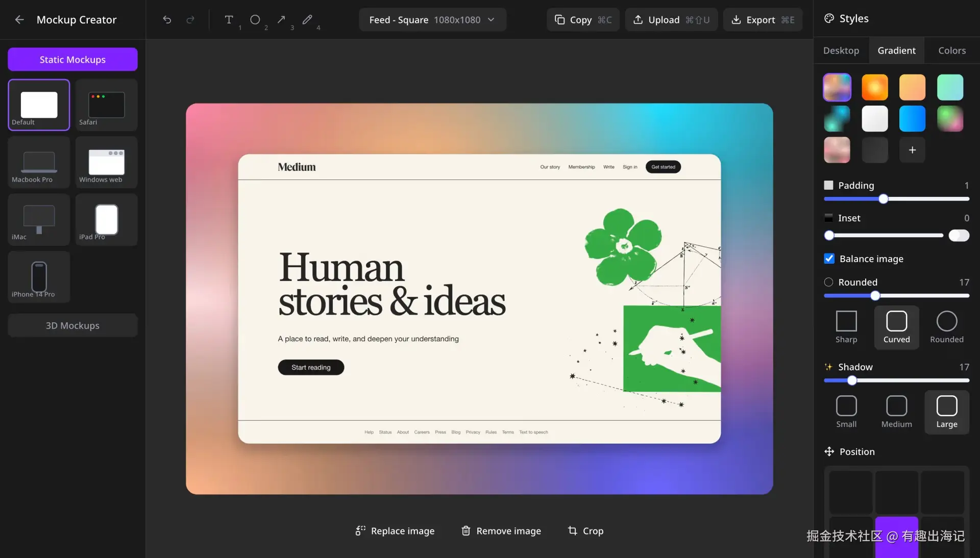The width and height of the screenshot is (980, 558).
Task: Click the plus icon to add gradient
Action: pos(912,150)
